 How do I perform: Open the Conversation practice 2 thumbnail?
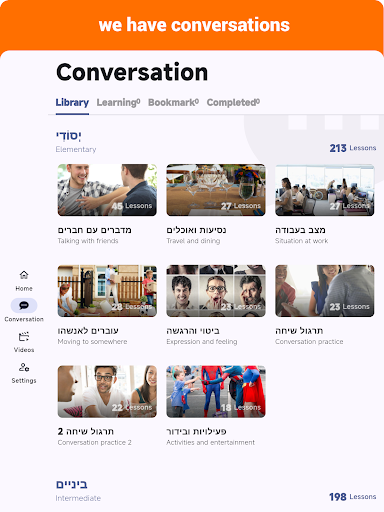(x=107, y=392)
